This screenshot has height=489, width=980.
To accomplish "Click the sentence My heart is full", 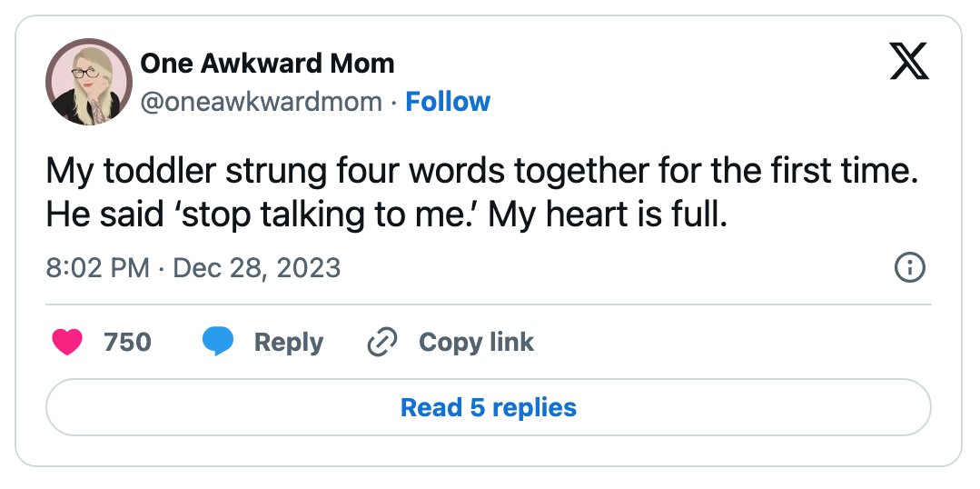I will coord(609,215).
